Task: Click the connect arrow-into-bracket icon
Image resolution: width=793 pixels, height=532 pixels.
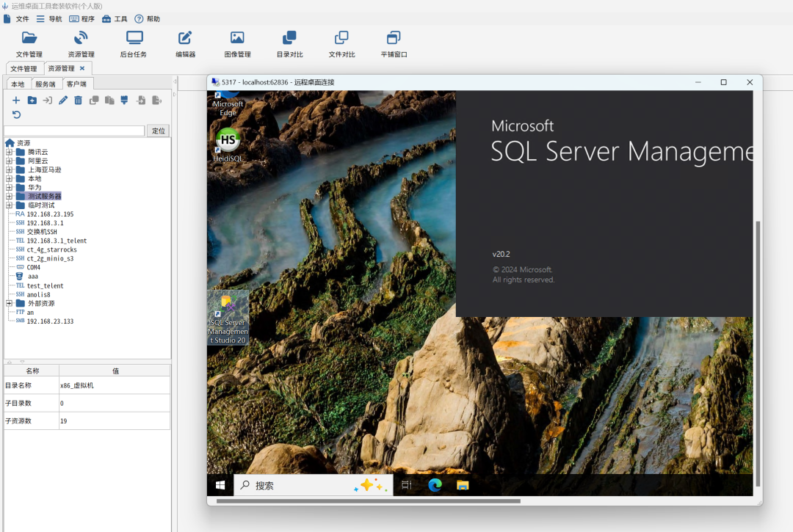Action: coord(48,100)
